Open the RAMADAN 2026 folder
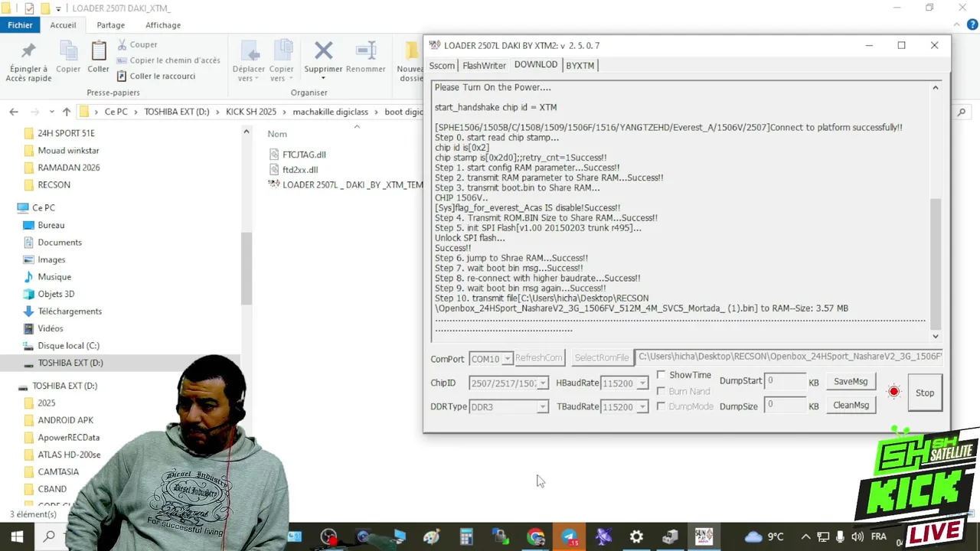The height and width of the screenshot is (551, 980). [69, 168]
